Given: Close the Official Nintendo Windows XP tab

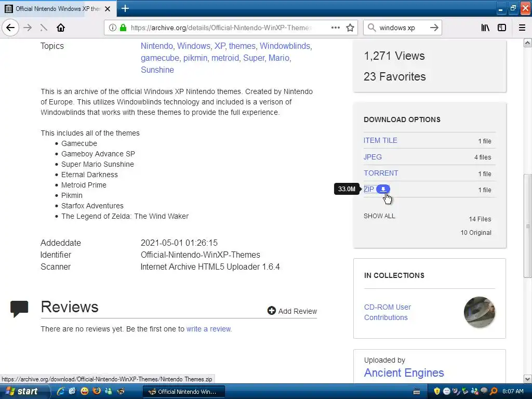Looking at the screenshot, I should click(x=108, y=9).
